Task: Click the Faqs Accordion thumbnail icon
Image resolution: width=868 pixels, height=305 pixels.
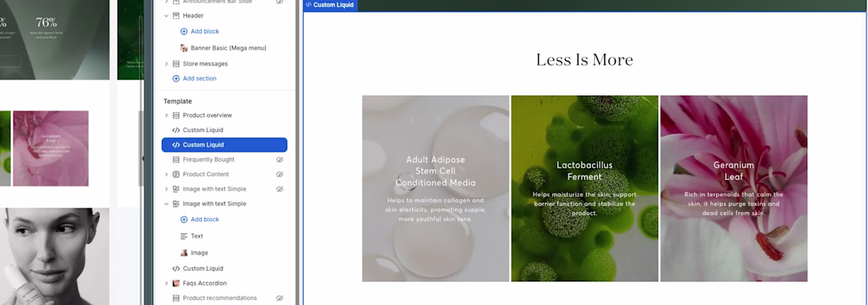Action: point(176,284)
